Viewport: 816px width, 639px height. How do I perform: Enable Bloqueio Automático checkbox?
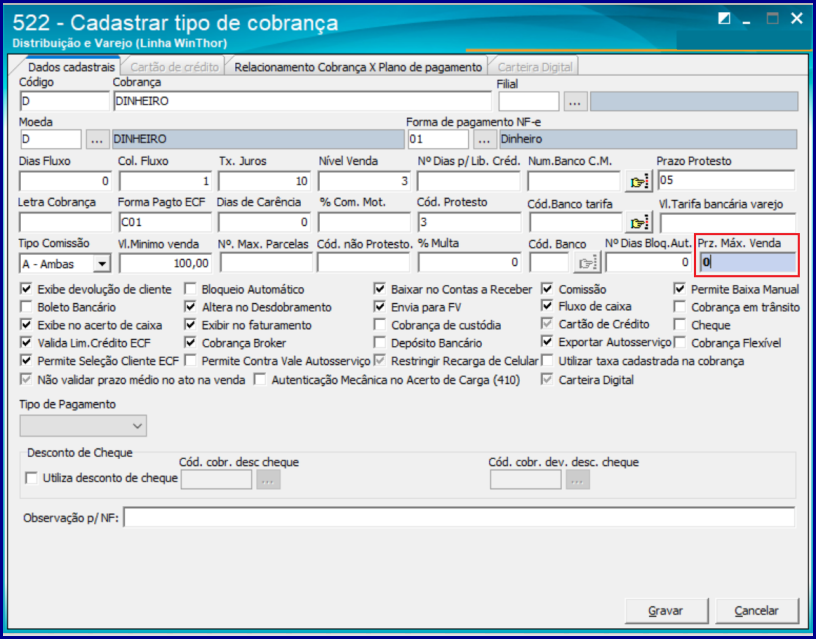click(x=190, y=289)
